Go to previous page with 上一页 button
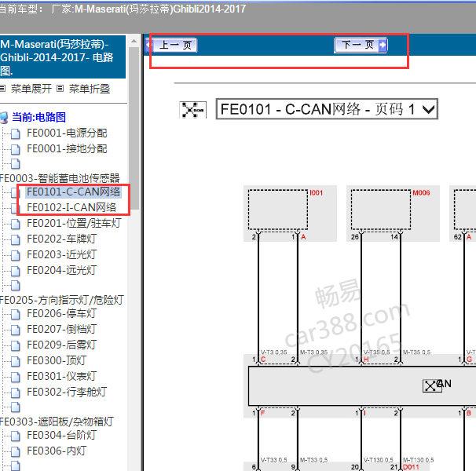 [171, 46]
